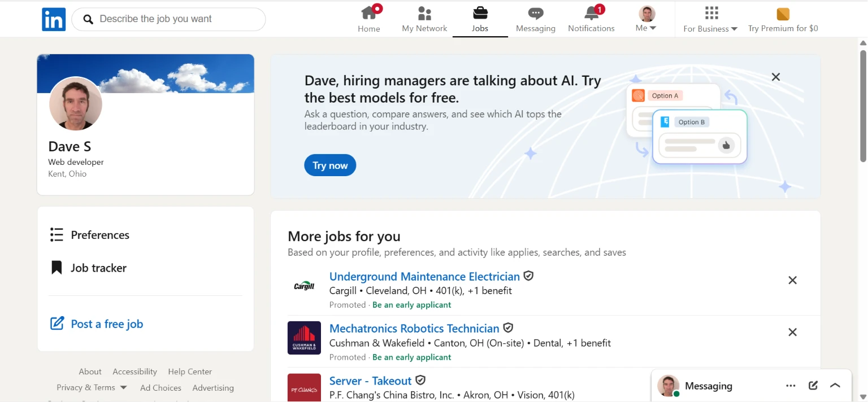Viewport: 868px width, 402px height.
Task: Click verified badge beside Server - Takeout
Action: point(420,380)
